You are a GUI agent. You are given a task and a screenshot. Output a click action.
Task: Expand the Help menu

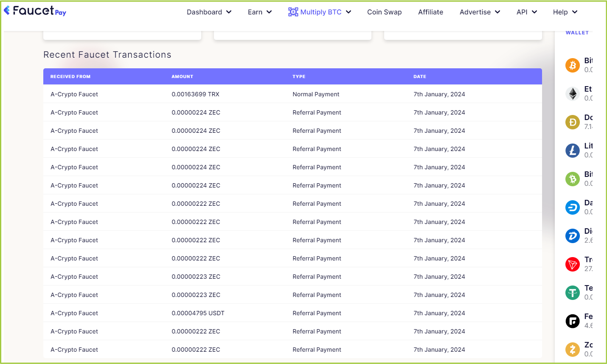[x=565, y=12]
